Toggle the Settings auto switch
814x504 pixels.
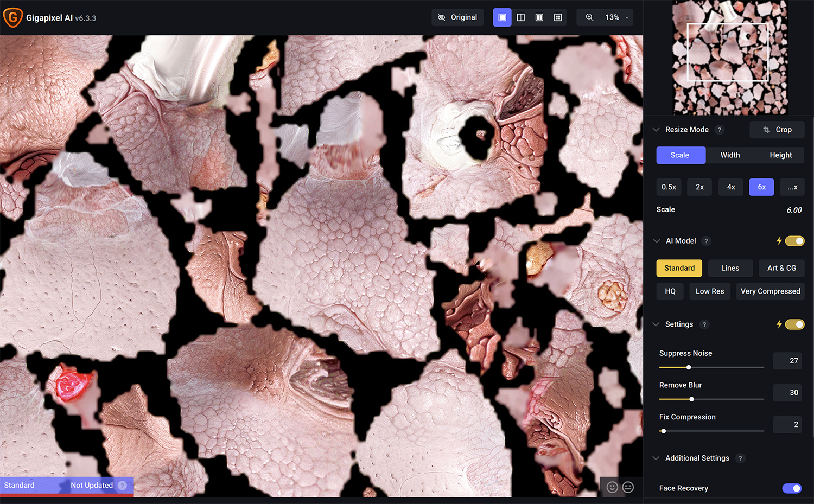point(794,324)
